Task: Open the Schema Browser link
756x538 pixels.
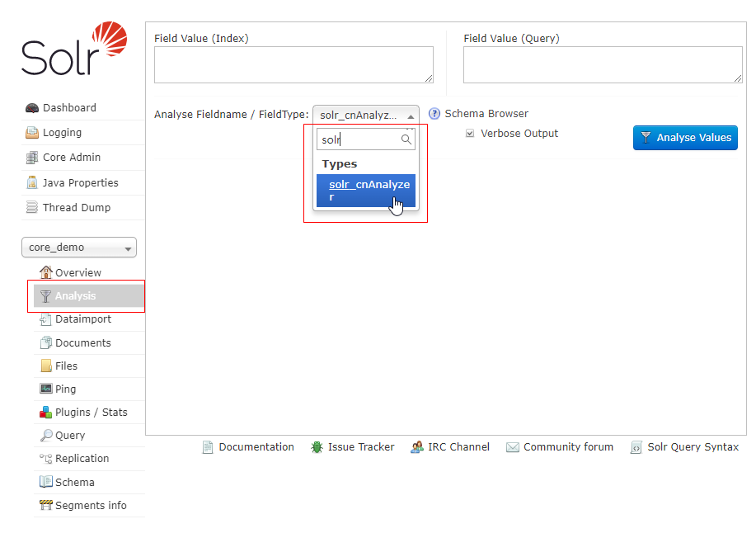Action: tap(486, 114)
